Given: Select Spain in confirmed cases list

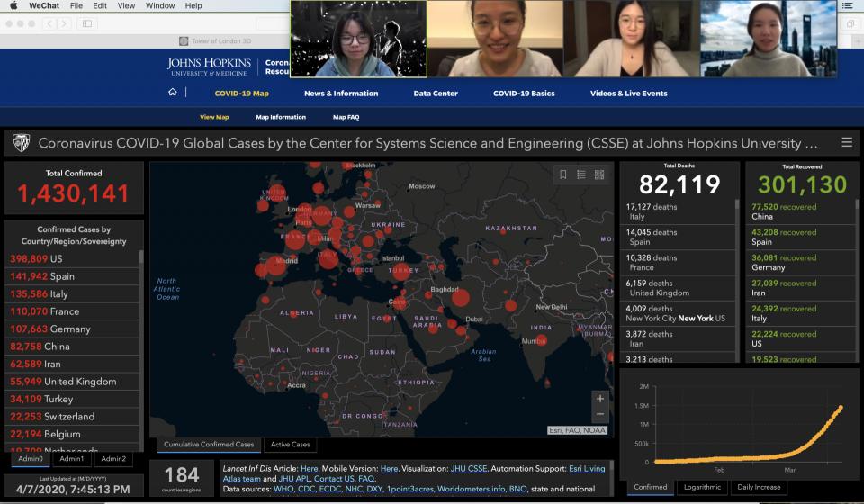Looking at the screenshot, I should tap(63, 276).
